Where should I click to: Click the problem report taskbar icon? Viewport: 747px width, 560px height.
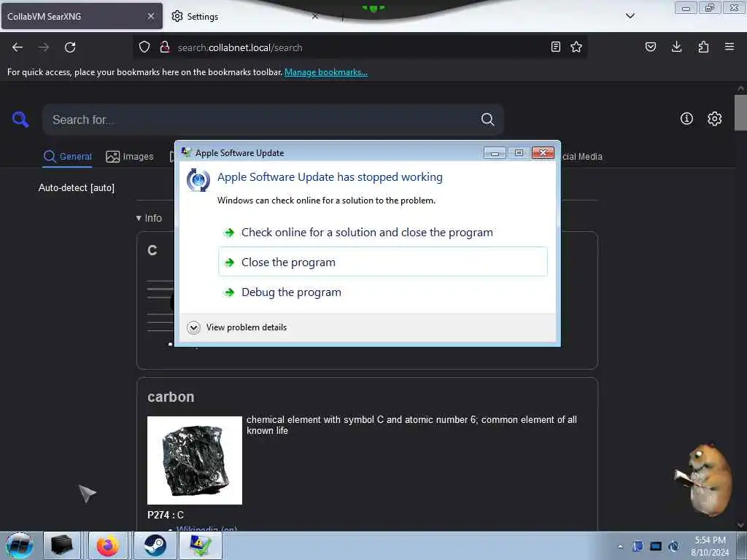(201, 545)
